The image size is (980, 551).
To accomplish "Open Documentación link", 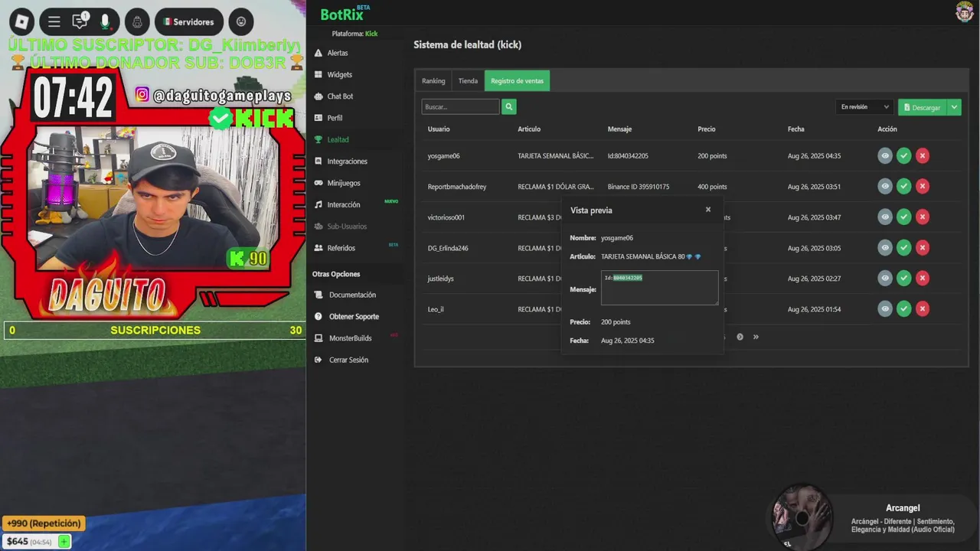I will [x=352, y=295].
